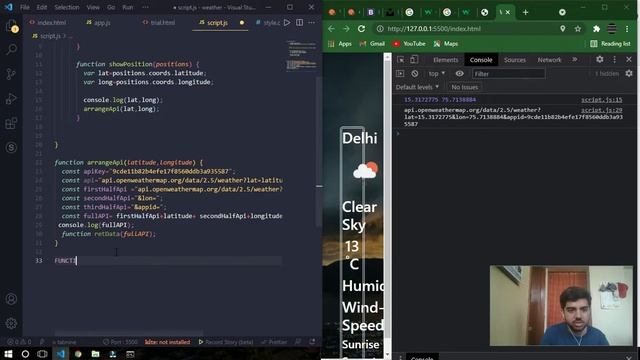Click the run button in the editor title bar
Viewport: 640px width, 360px height.
pos(287,22)
